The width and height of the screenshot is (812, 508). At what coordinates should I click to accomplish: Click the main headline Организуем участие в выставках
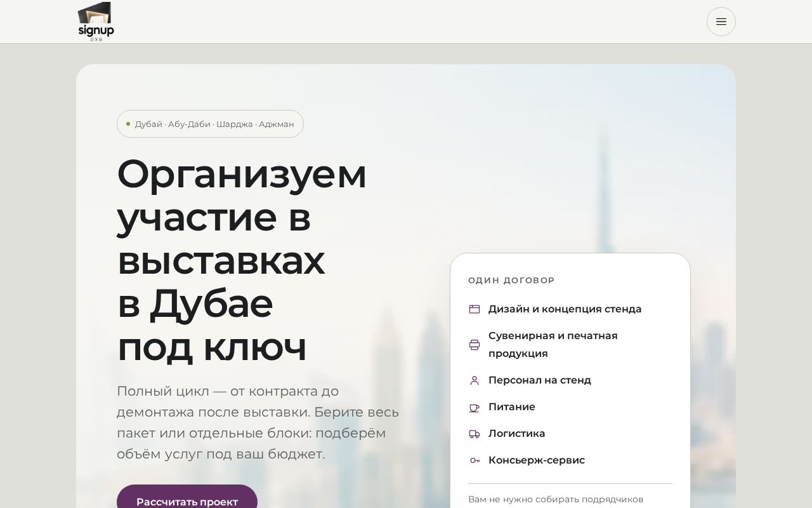[x=242, y=260]
